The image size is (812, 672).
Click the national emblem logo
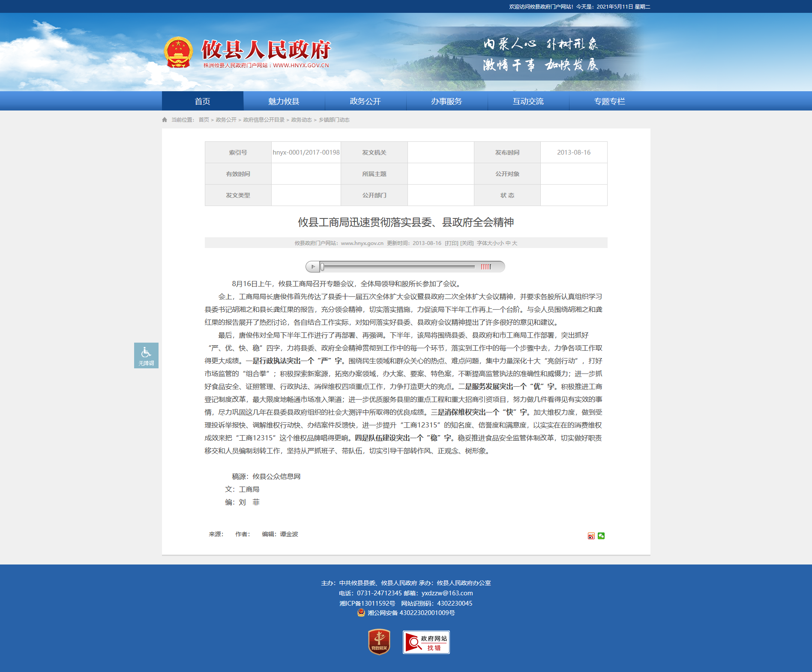coord(178,53)
